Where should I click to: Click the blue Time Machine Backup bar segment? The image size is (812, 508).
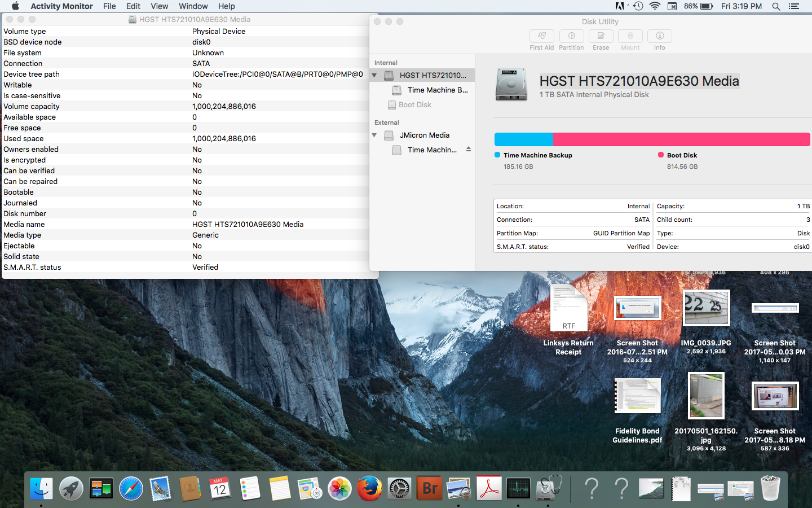click(x=524, y=139)
